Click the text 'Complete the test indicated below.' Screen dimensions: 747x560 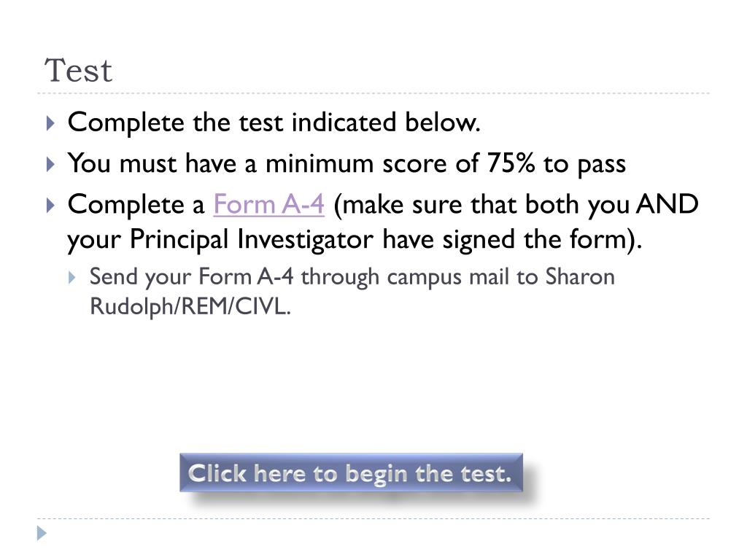coord(274,122)
